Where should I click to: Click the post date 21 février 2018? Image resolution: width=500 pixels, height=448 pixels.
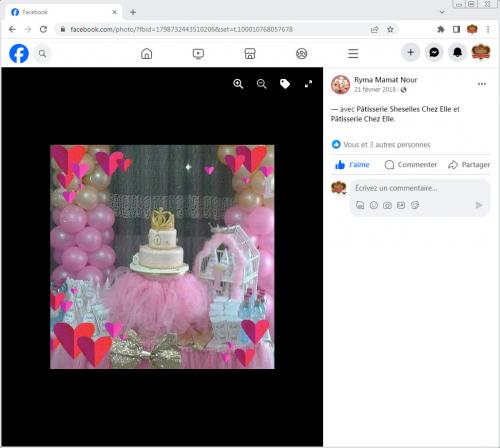pos(375,90)
